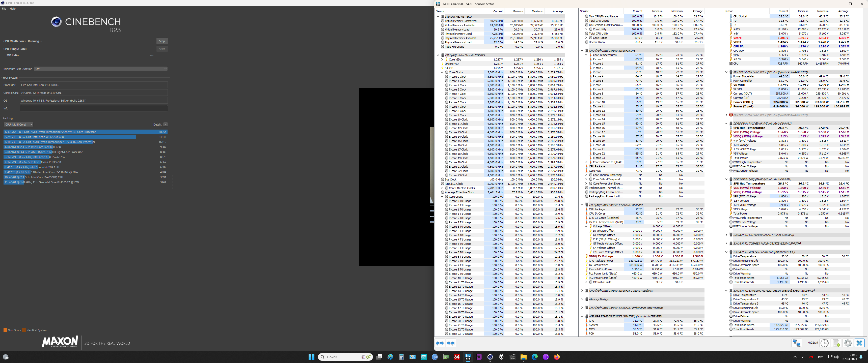The image size is (868, 363).
Task: Click the expand columns arrows icon in HWiNFO
Action: pyautogui.click(x=440, y=343)
